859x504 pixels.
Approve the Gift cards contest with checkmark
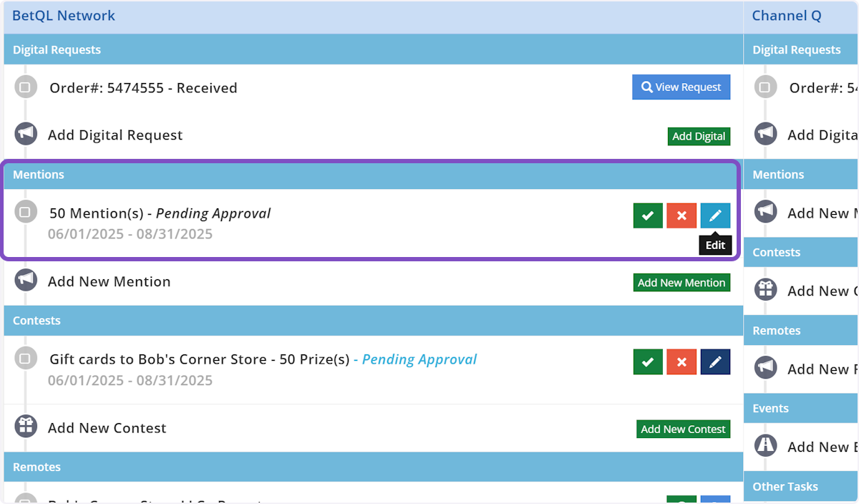pos(648,362)
